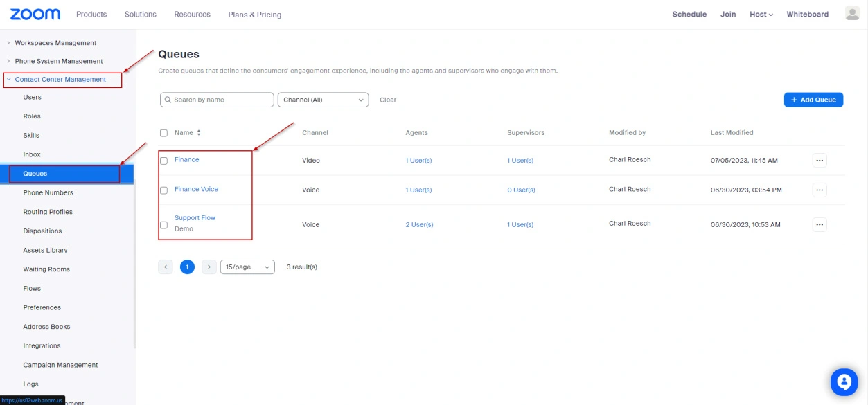This screenshot has width=868, height=405.
Task: Open more options for Support Flow queue
Action: pyautogui.click(x=820, y=224)
